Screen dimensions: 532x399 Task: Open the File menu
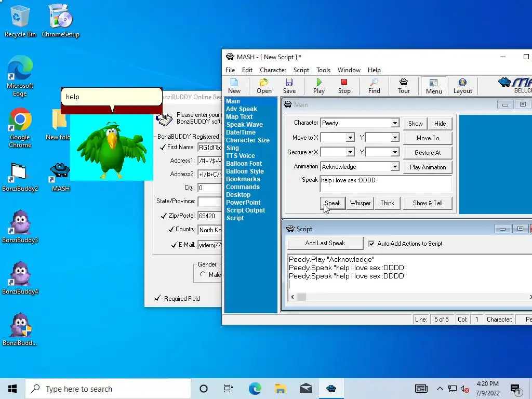(x=230, y=70)
